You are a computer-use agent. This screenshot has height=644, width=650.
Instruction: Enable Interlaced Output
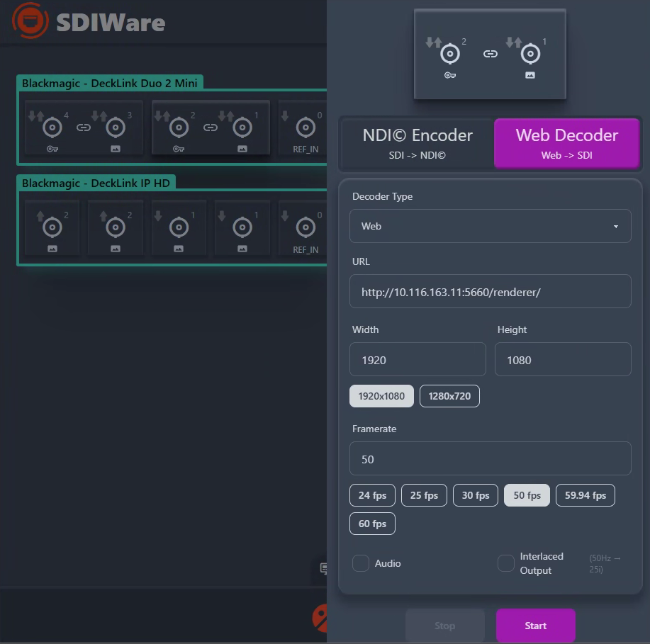[x=505, y=563]
